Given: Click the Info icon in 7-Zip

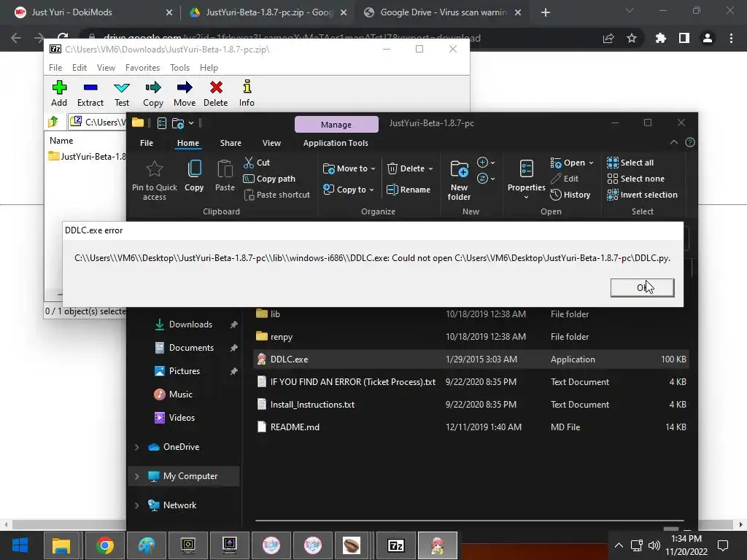Looking at the screenshot, I should (247, 87).
